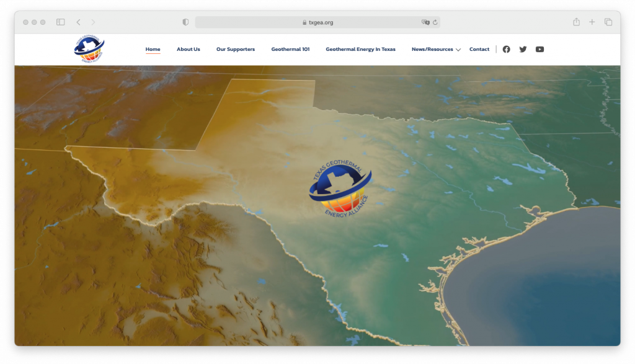Screen dimensions: 635x364
Task: Open the About Us page
Action: tap(188, 50)
